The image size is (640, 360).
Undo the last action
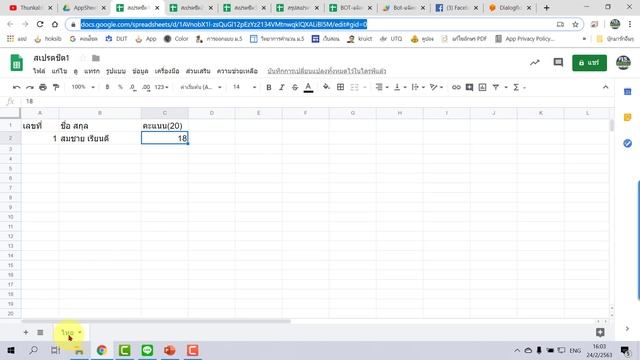[x=16, y=87]
